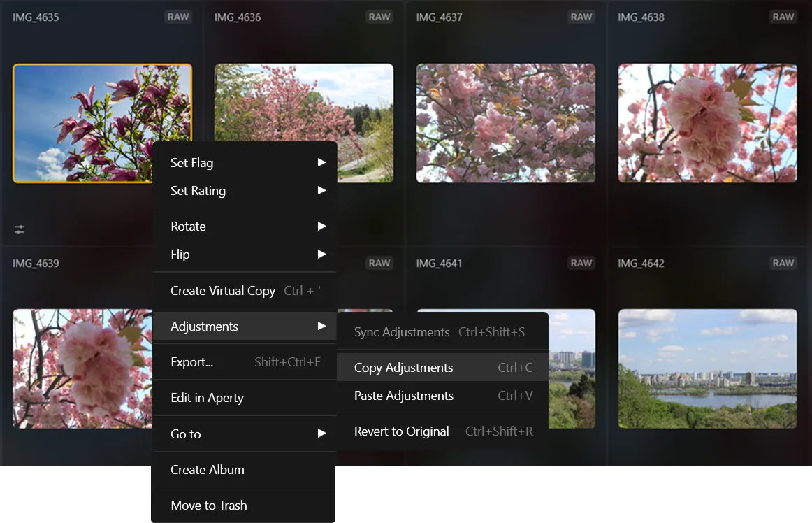The width and height of the screenshot is (812, 523).
Task: Click the Shift+Ctrl+E shortcut label
Action: pyautogui.click(x=287, y=361)
